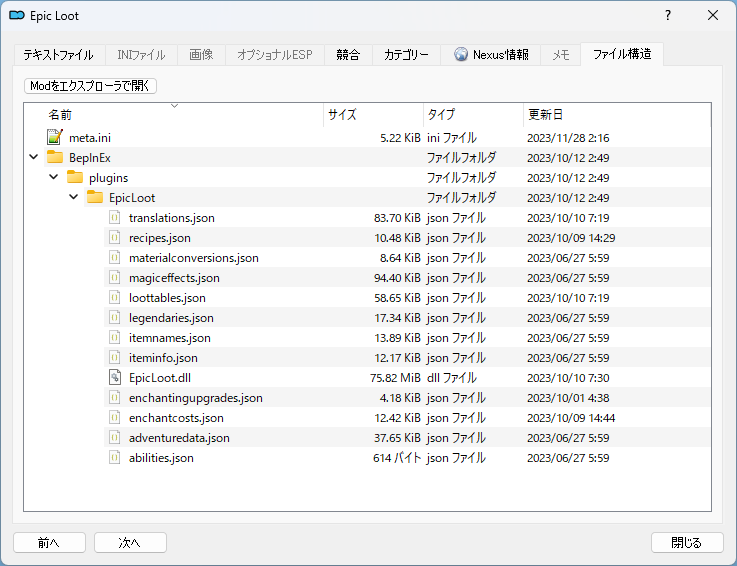Click the loottables.json file icon

(x=115, y=297)
